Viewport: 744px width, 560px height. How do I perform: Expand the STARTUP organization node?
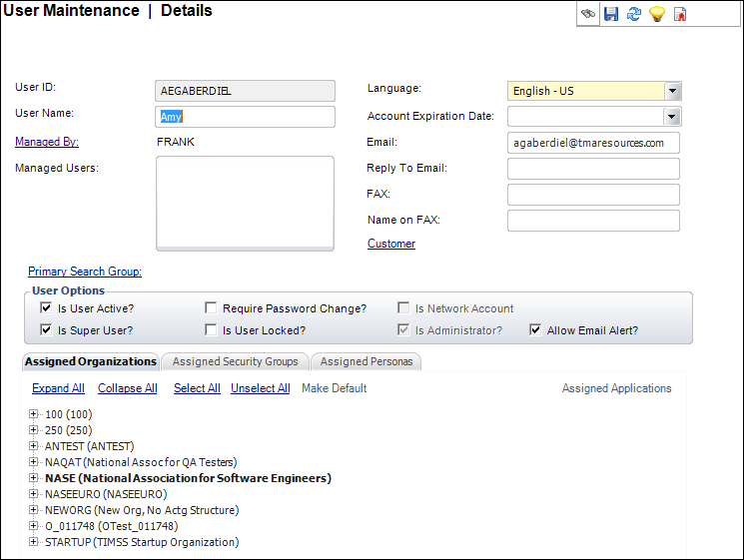[x=34, y=542]
